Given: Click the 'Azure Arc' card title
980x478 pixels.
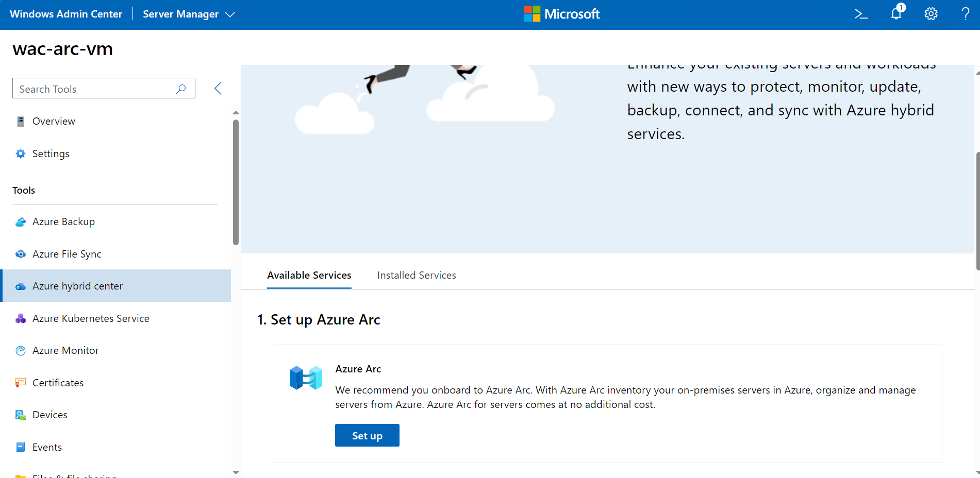Looking at the screenshot, I should coord(358,369).
